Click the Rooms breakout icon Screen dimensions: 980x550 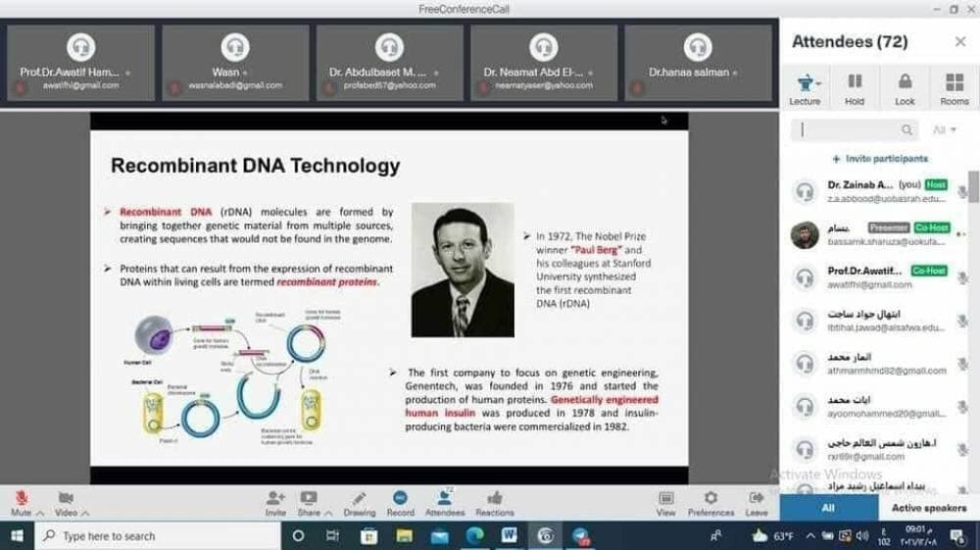(x=954, y=83)
